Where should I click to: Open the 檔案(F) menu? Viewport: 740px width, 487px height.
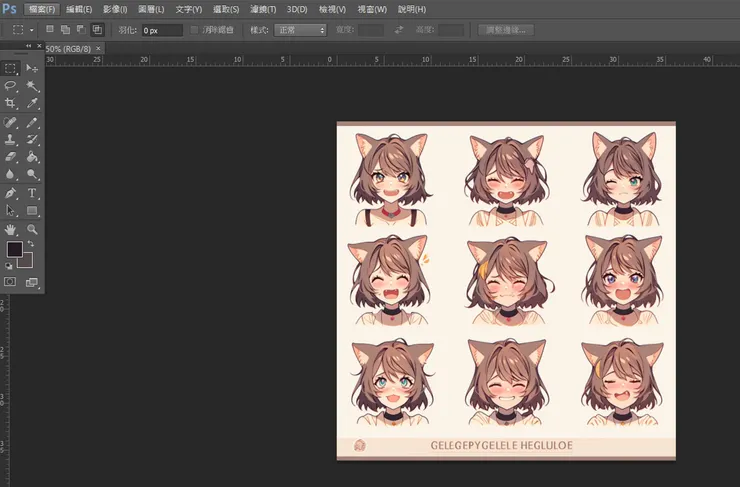(x=43, y=9)
